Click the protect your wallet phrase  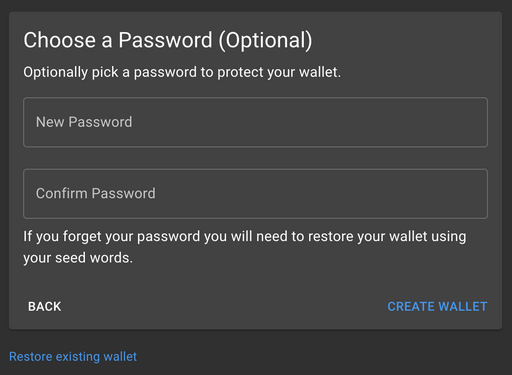tap(279, 72)
